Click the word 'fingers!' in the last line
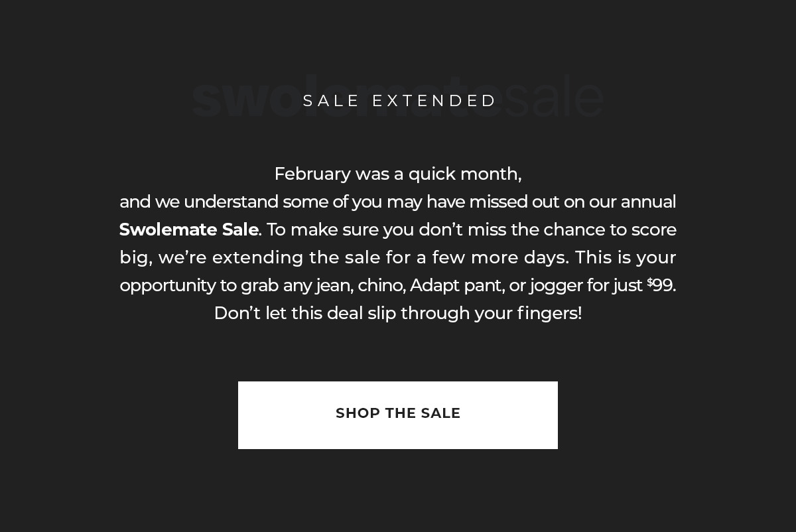The image size is (796, 532). [549, 313]
